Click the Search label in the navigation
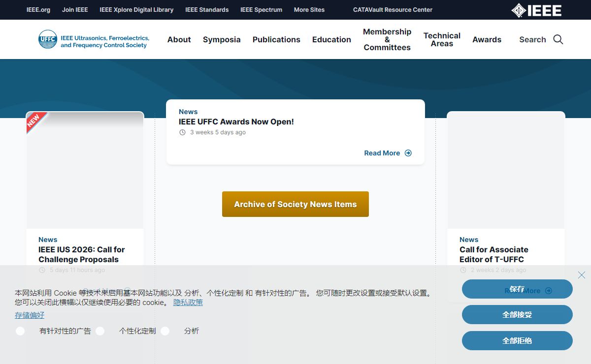The width and height of the screenshot is (591, 364). (x=532, y=39)
